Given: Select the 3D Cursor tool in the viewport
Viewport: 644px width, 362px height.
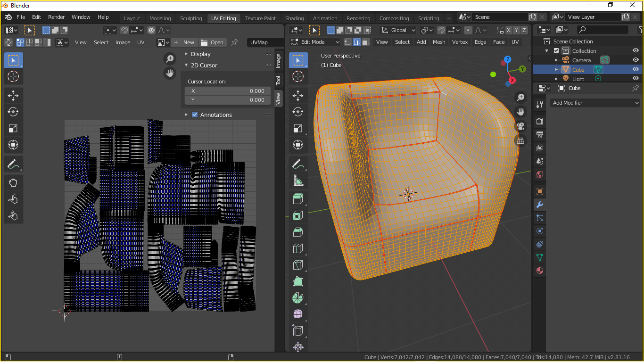Looking at the screenshot, I should (x=298, y=76).
